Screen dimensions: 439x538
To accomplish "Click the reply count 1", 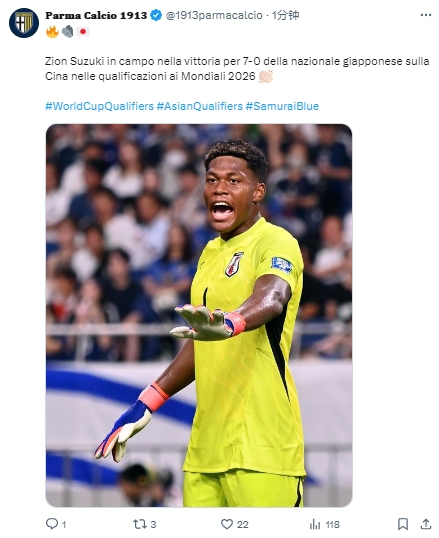I will 64,524.
